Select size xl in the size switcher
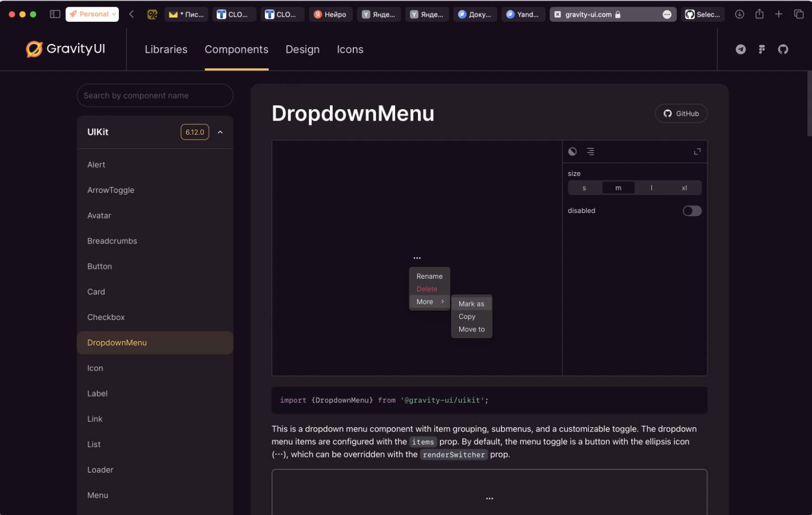The width and height of the screenshot is (812, 515). 684,187
